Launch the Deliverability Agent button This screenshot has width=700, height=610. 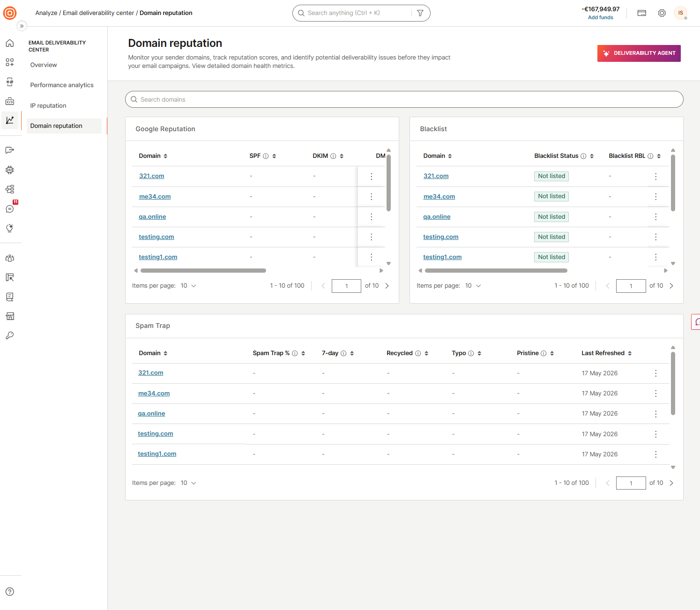coord(639,53)
